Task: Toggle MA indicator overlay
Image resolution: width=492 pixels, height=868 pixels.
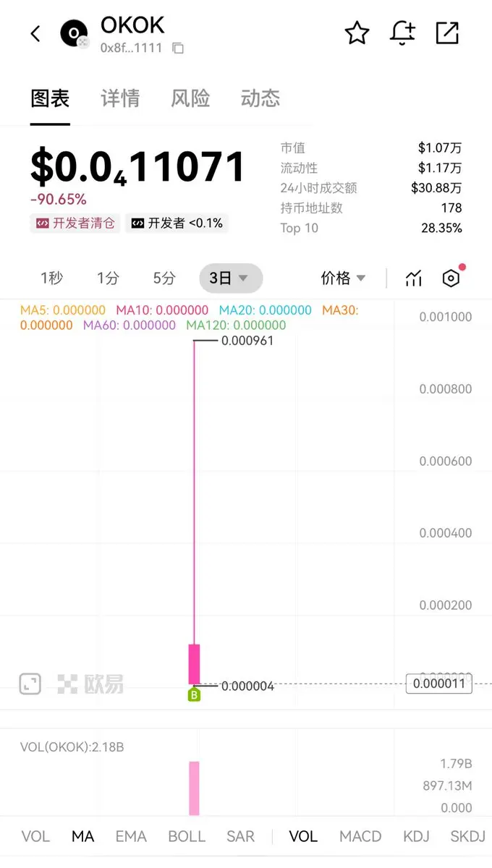Action: [x=83, y=836]
